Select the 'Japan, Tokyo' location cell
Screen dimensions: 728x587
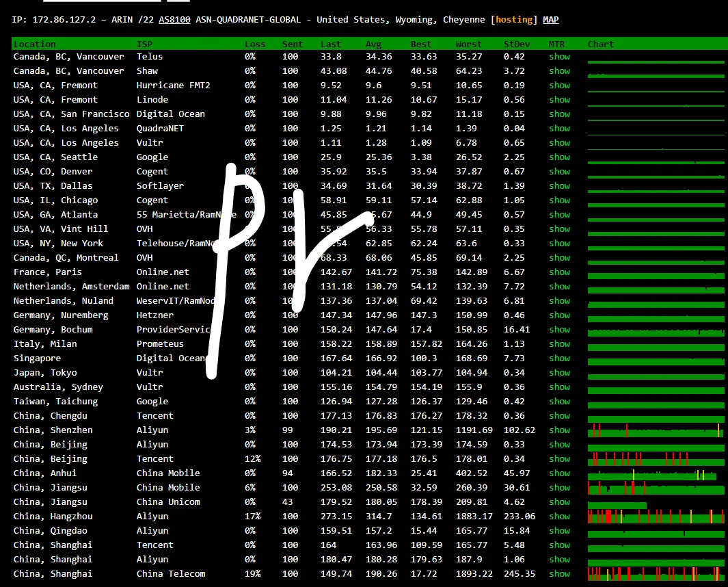tap(45, 373)
